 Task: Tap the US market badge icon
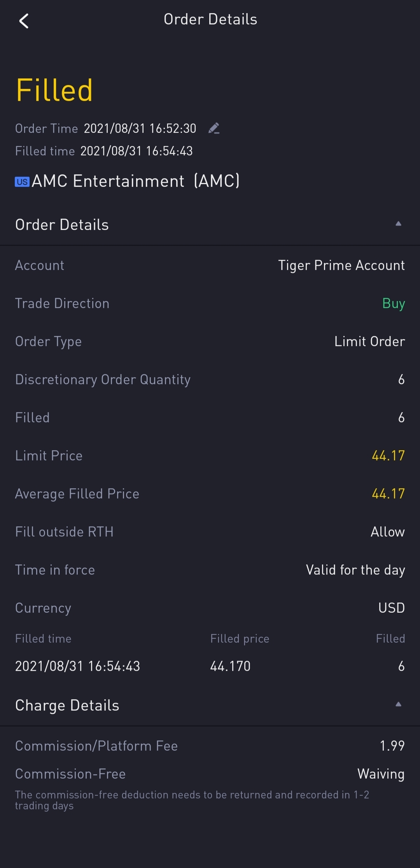22,182
